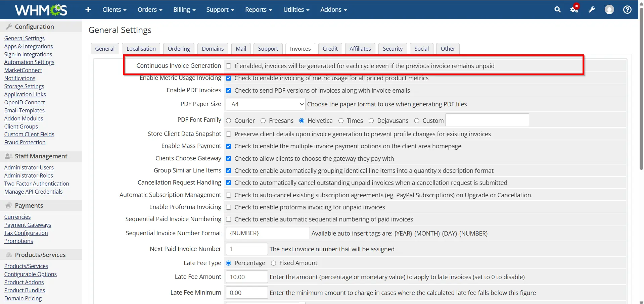Uncheck Enable Metric Usage Invoicing
The image size is (644, 304).
(x=229, y=78)
